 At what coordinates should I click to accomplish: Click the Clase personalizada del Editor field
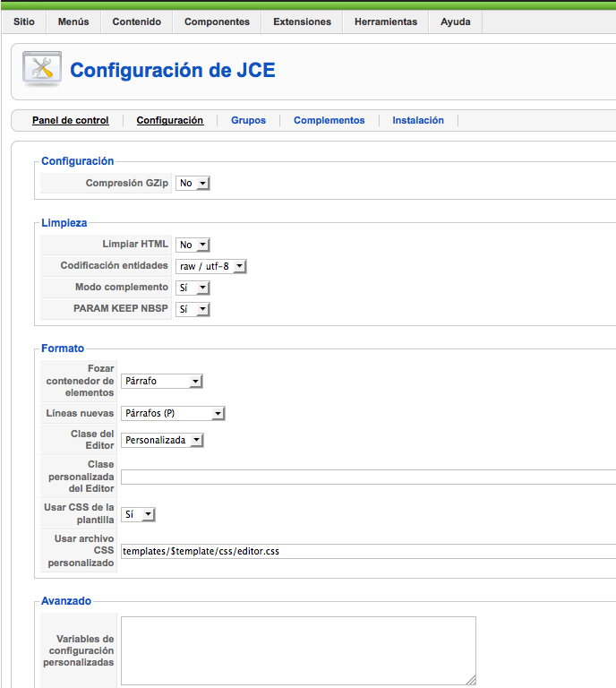point(368,477)
